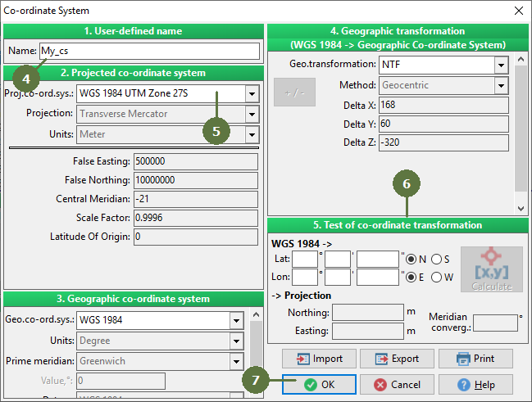The height and width of the screenshot is (402, 532).
Task: Select the S latitude hemisphere radio
Action: click(x=436, y=260)
